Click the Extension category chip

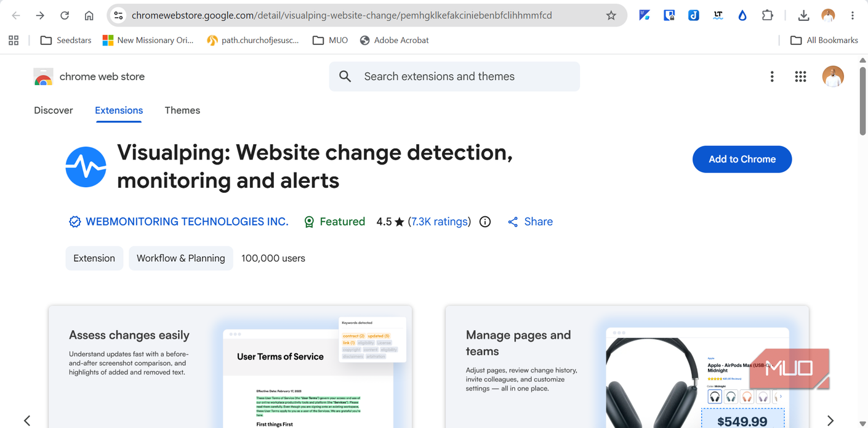point(94,258)
